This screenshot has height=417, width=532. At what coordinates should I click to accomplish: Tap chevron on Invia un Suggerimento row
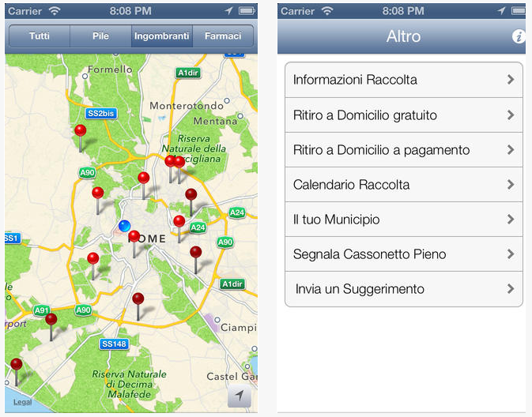point(511,289)
